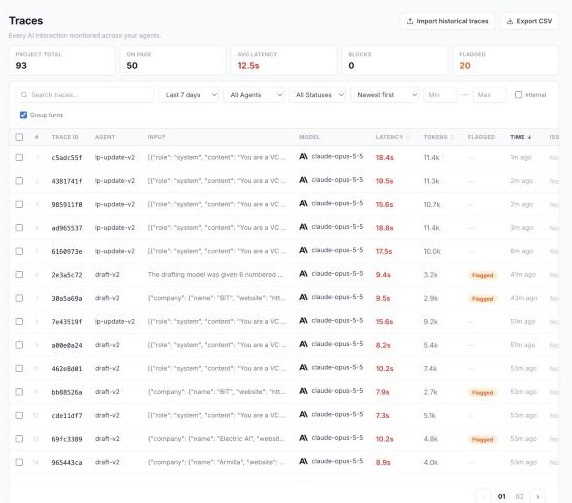Click the Flagged badge on trace 2e3a5c72

482,275
